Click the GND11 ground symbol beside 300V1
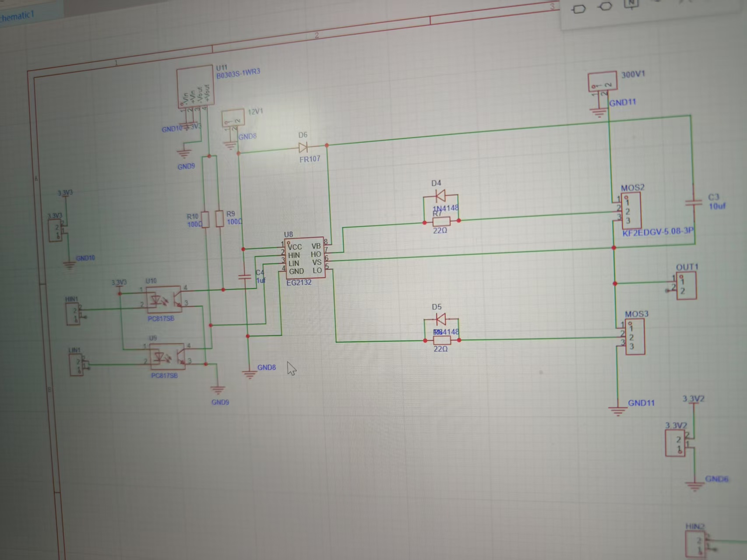The image size is (747, 560). pos(598,112)
